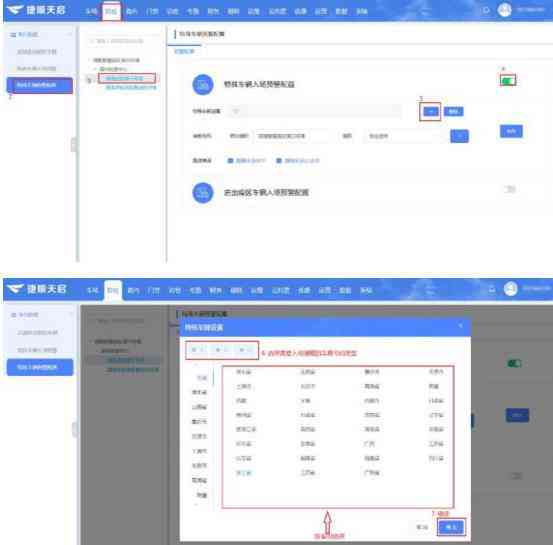Screen dimensions: 553x545
Task: Select the red-outlined item in the organization tree
Action: [x=127, y=78]
